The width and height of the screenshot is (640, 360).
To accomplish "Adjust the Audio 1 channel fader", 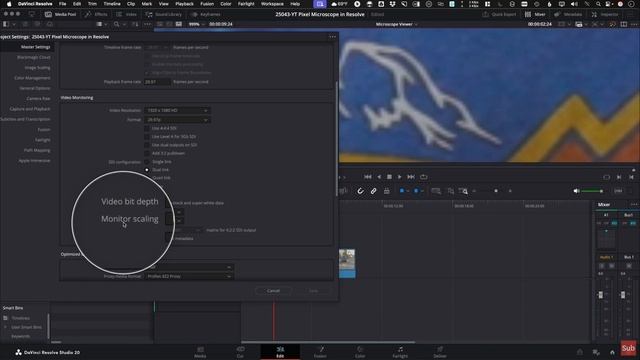I will pyautogui.click(x=600, y=295).
